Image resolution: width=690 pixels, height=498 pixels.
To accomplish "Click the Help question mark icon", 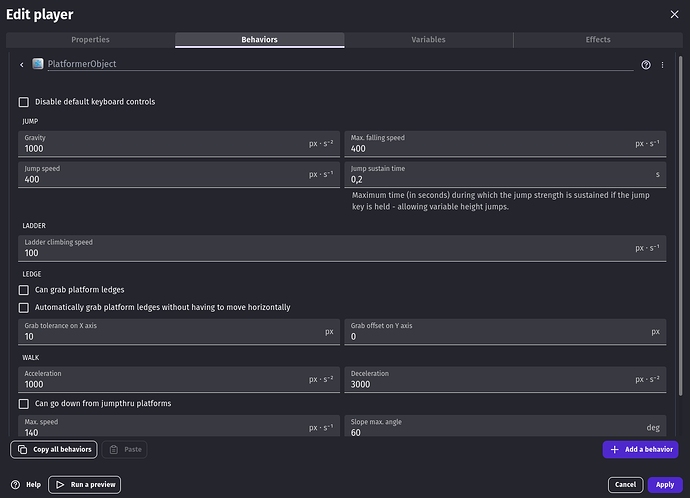I will 17,484.
